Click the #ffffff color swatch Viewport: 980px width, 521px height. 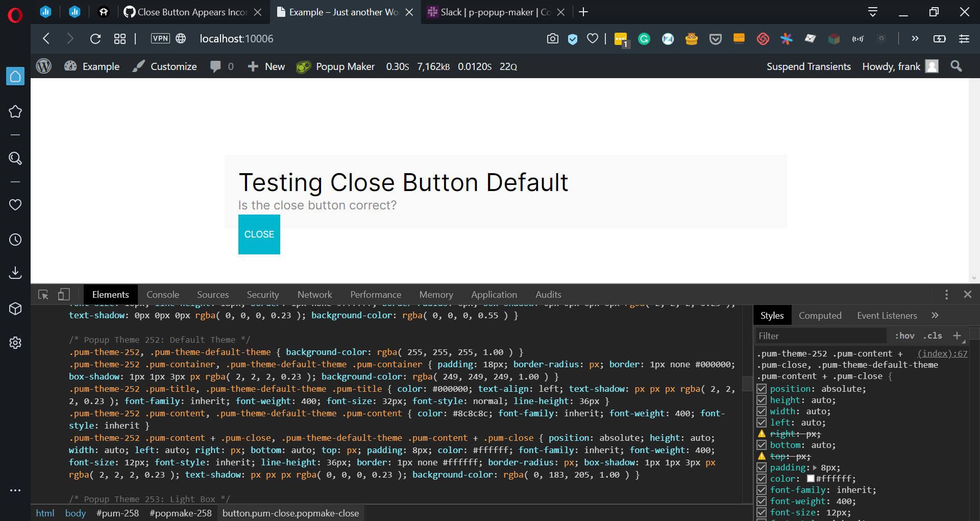tap(811, 479)
